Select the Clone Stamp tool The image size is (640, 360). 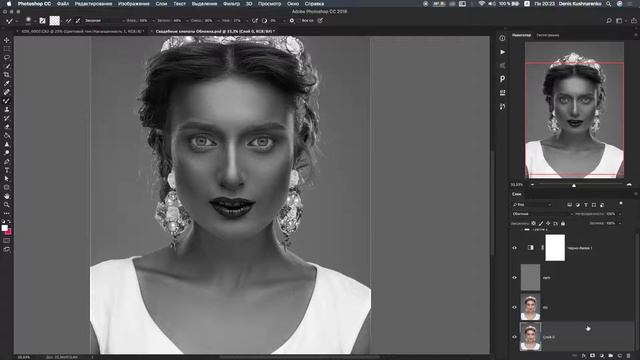[7, 109]
